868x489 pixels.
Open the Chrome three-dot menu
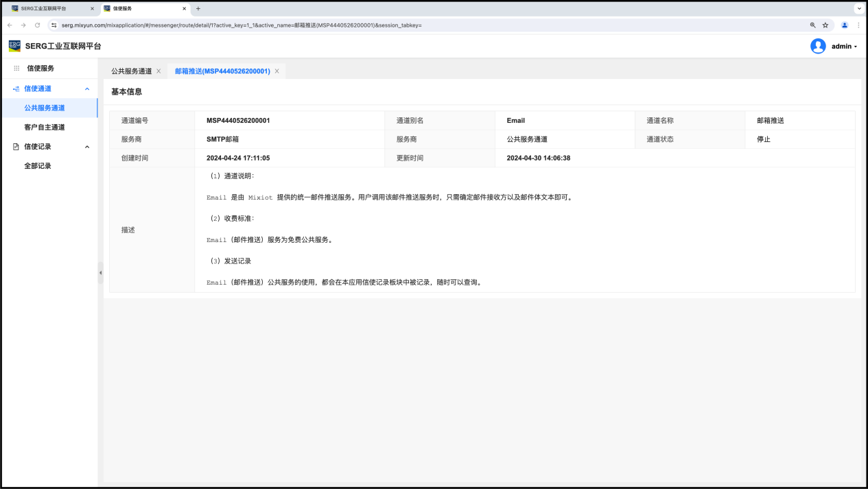pos(858,25)
